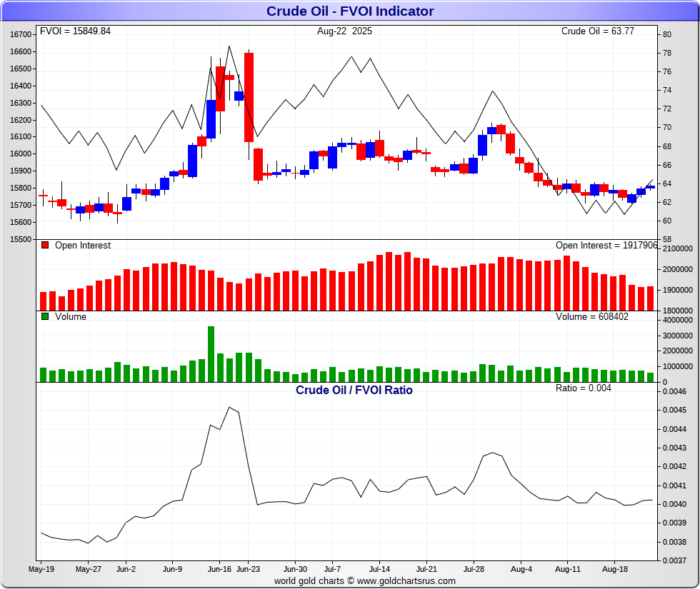The height and width of the screenshot is (589, 700).
Task: Click the 15500 FVOI axis label
Action: [x=21, y=240]
